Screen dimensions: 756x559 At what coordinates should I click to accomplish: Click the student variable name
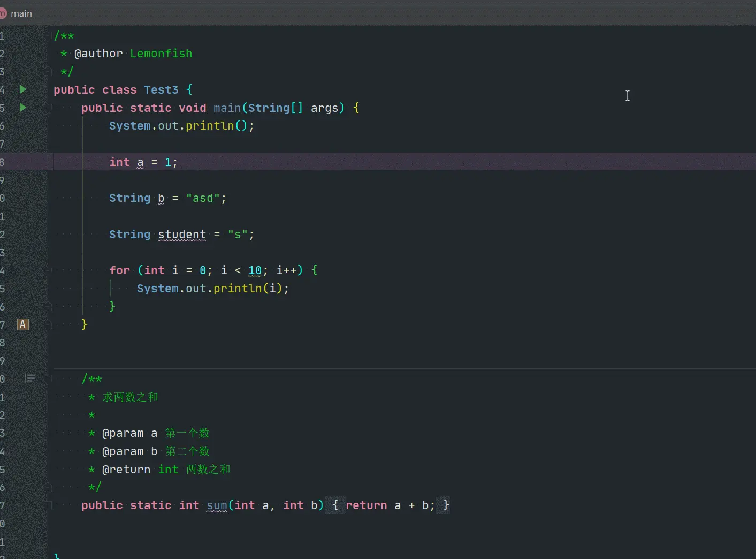182,235
